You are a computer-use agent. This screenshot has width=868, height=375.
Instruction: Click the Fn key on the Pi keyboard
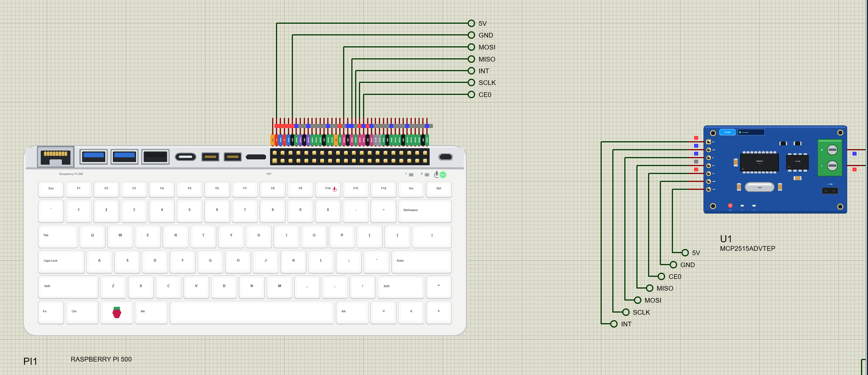(51, 312)
